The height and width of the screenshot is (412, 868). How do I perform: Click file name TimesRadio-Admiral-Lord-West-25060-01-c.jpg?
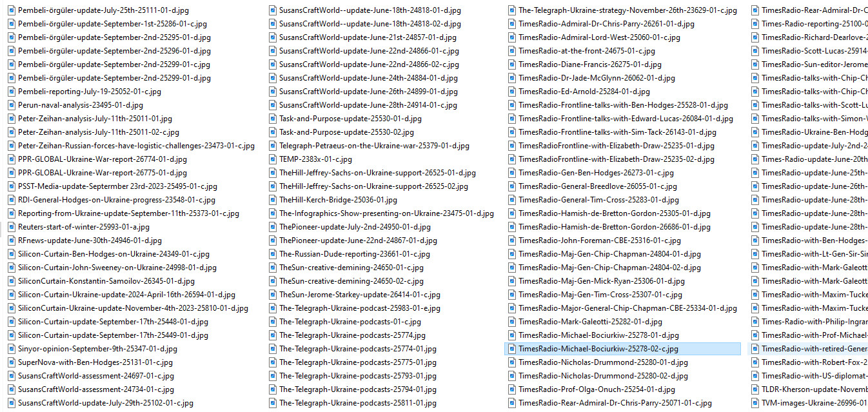[x=598, y=37]
